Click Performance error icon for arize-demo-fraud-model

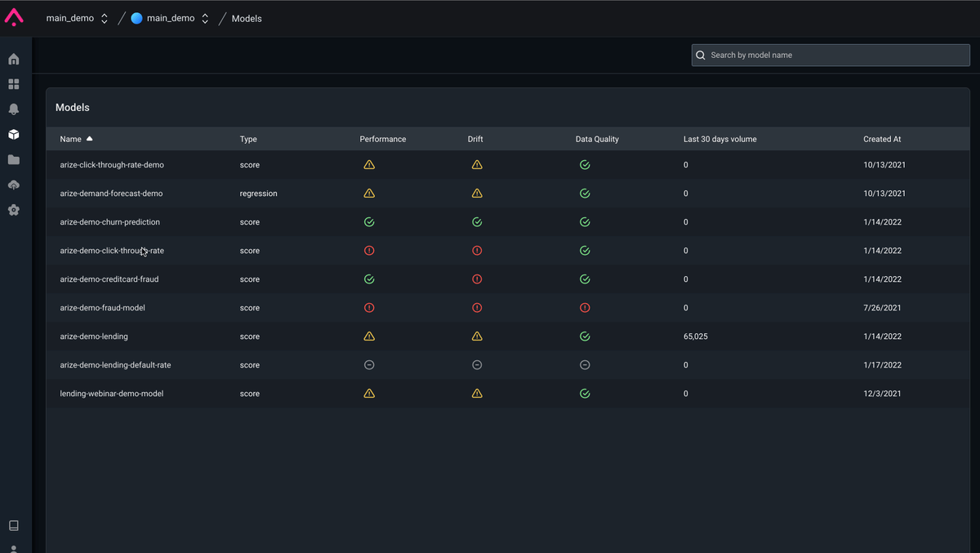click(369, 308)
